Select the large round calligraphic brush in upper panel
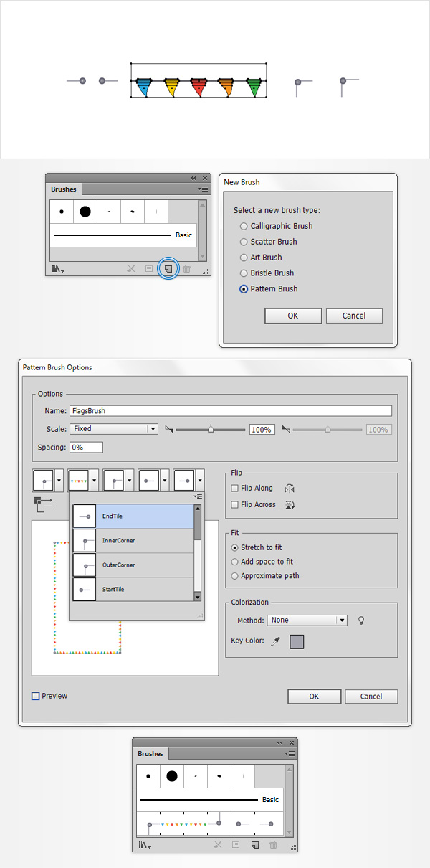430x868 pixels. coord(85,211)
